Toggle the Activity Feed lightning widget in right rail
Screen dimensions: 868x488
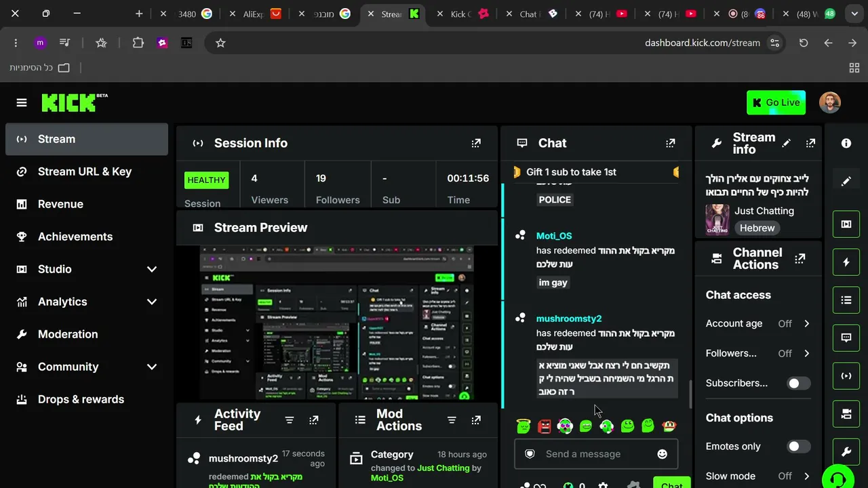pos(846,262)
